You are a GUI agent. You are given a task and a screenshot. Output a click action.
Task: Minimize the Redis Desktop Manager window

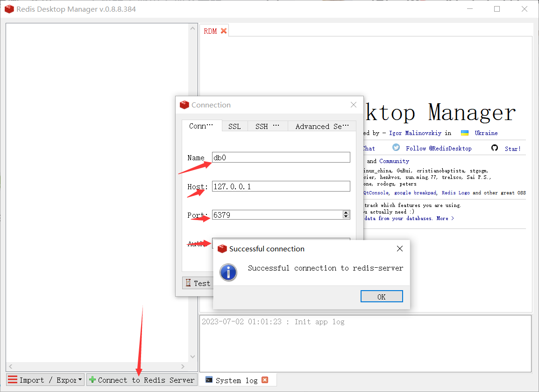470,9
